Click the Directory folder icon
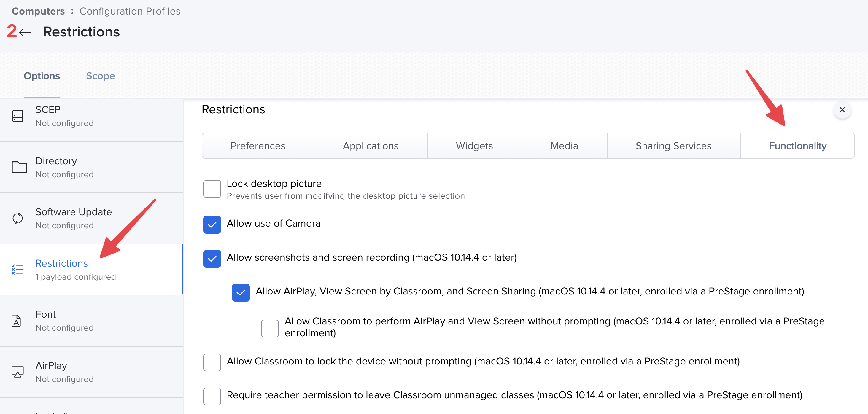Viewport: 868px width, 414px height. click(19, 167)
